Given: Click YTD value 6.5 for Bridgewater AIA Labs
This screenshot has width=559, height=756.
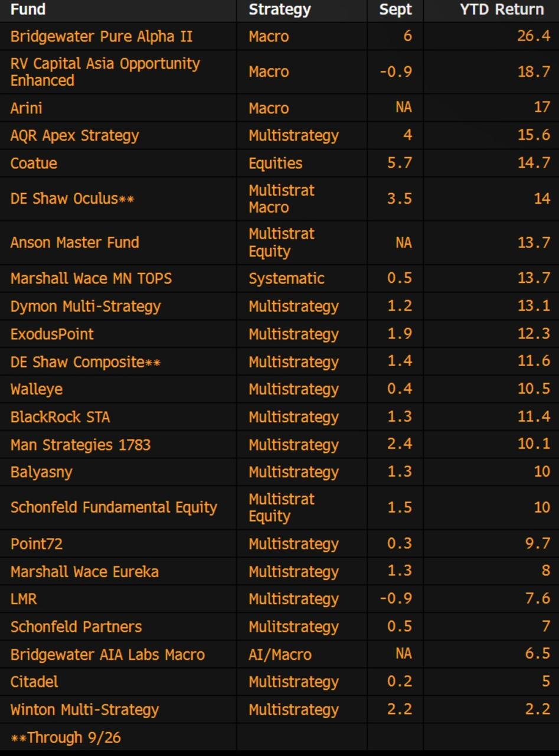Looking at the screenshot, I should [x=538, y=654].
